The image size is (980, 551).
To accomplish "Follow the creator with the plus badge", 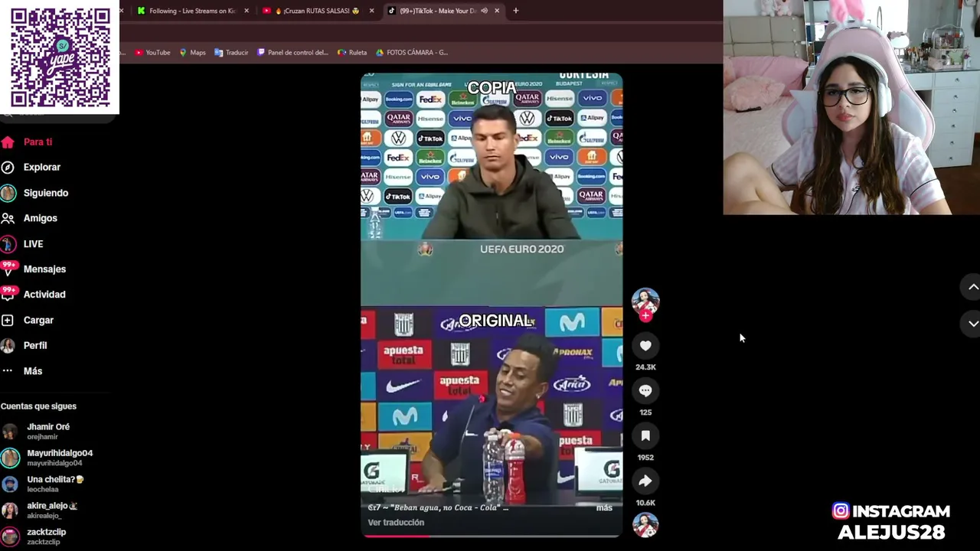I will pos(645,315).
